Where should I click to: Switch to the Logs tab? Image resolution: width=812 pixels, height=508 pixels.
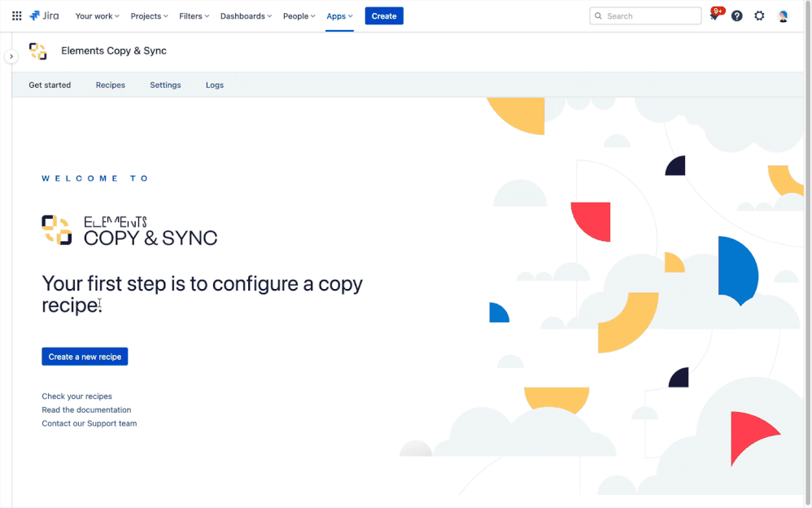tap(215, 85)
